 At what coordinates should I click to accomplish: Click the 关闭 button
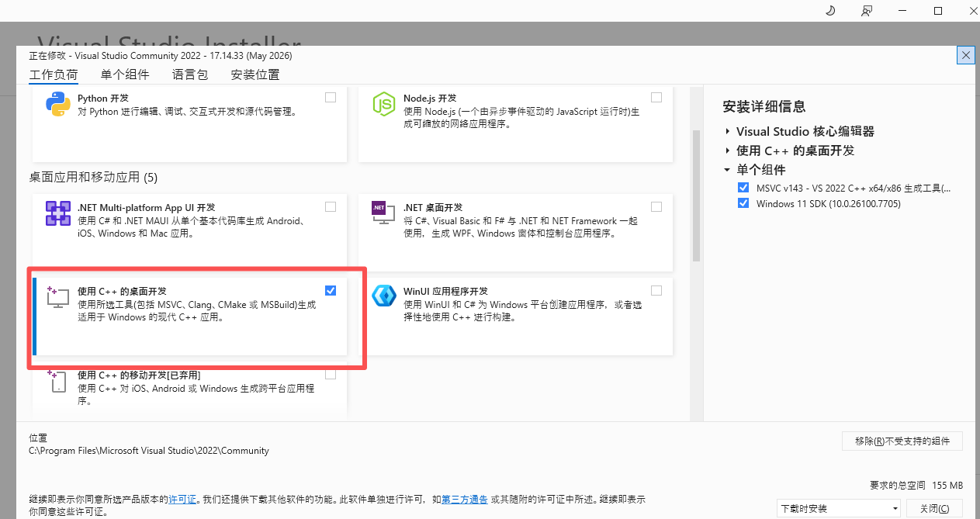[933, 509]
